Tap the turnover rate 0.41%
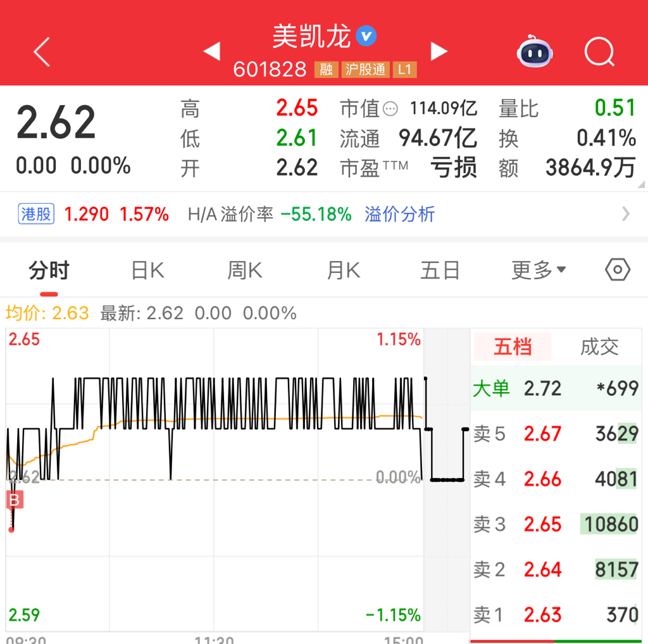Screen dimensions: 648x644 coord(606,138)
